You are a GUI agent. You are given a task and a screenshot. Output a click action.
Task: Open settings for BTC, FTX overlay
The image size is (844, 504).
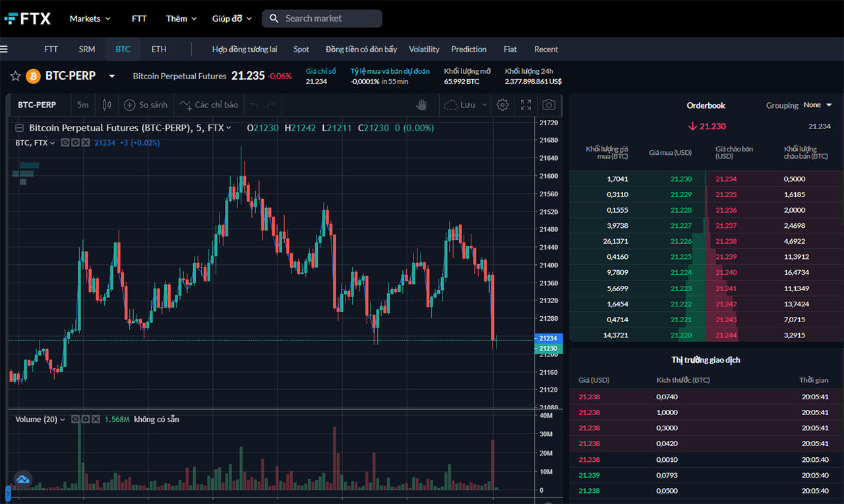76,142
